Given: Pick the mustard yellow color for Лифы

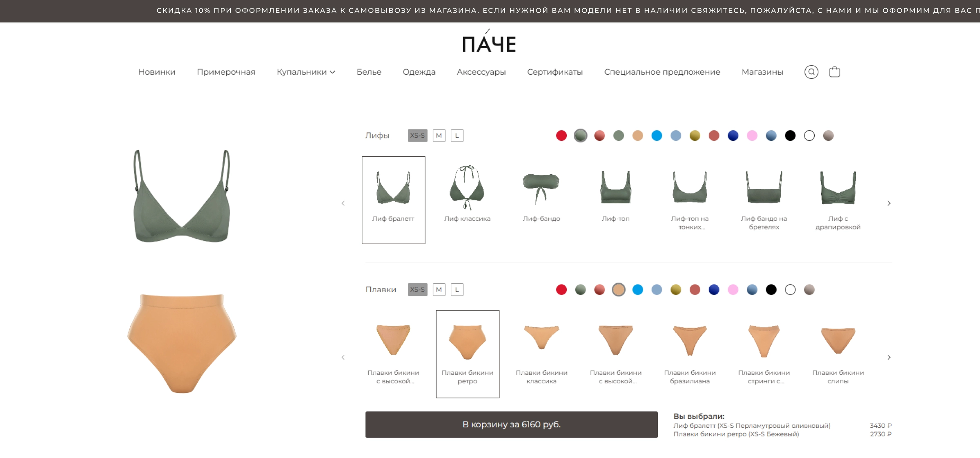Looking at the screenshot, I should point(695,136).
